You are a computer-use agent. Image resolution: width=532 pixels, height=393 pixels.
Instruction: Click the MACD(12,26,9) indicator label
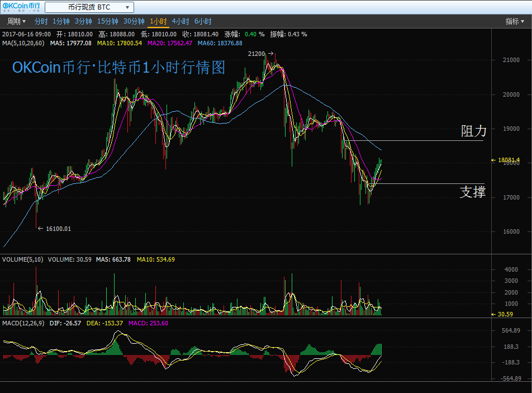pyautogui.click(x=23, y=323)
